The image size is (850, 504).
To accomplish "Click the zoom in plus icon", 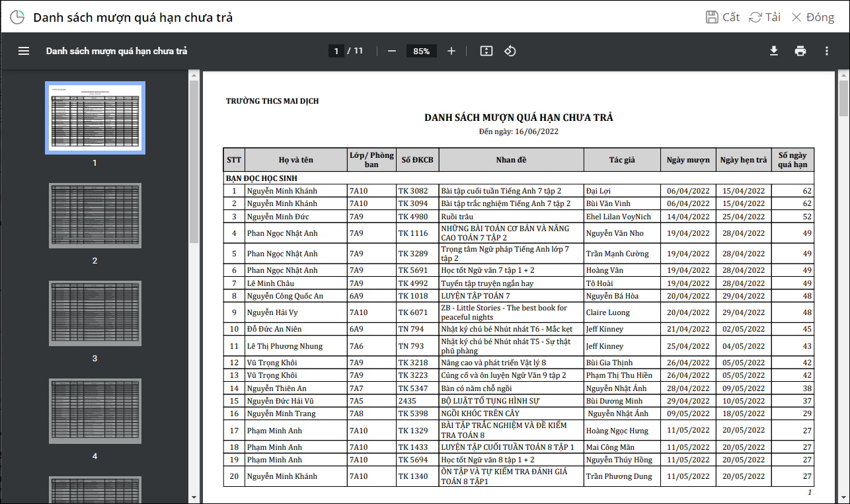I will click(x=451, y=51).
